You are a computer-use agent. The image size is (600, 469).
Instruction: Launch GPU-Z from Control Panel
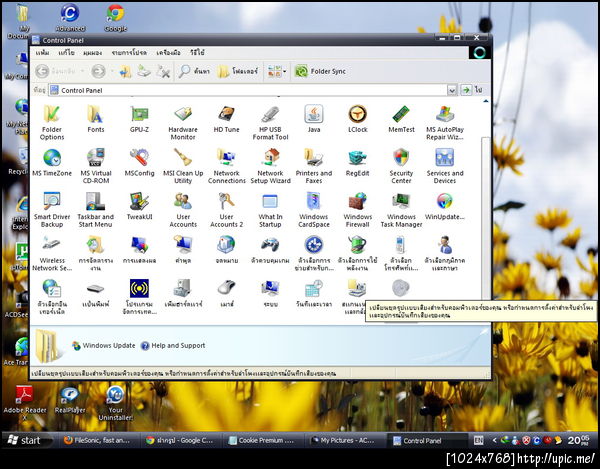click(x=139, y=119)
